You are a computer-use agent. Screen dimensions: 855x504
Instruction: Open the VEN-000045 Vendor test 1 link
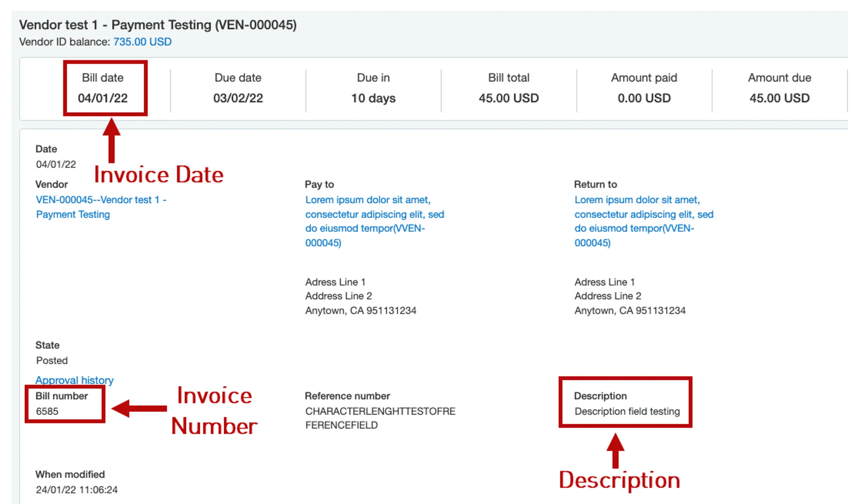[101, 207]
